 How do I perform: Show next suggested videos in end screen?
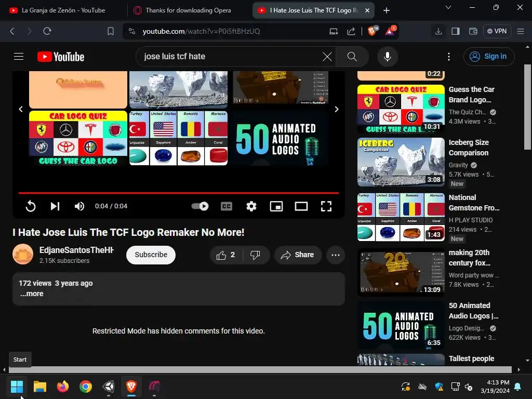tap(337, 109)
